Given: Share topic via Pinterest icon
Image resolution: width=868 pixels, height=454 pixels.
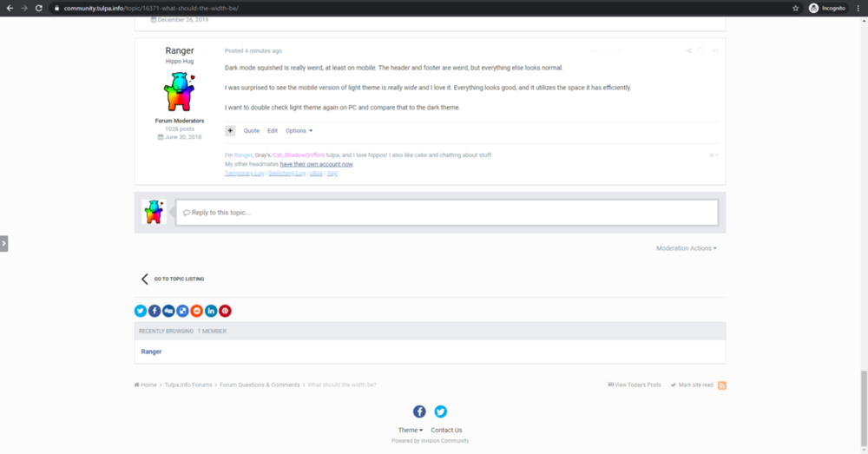Looking at the screenshot, I should pos(225,311).
